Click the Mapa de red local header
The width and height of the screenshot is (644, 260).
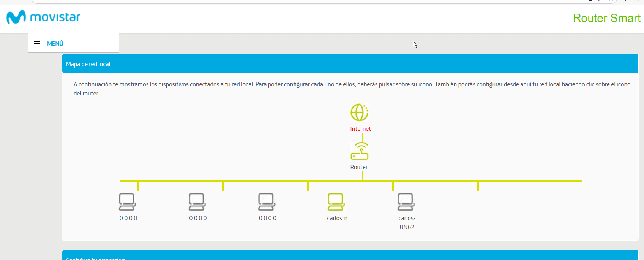click(88, 64)
